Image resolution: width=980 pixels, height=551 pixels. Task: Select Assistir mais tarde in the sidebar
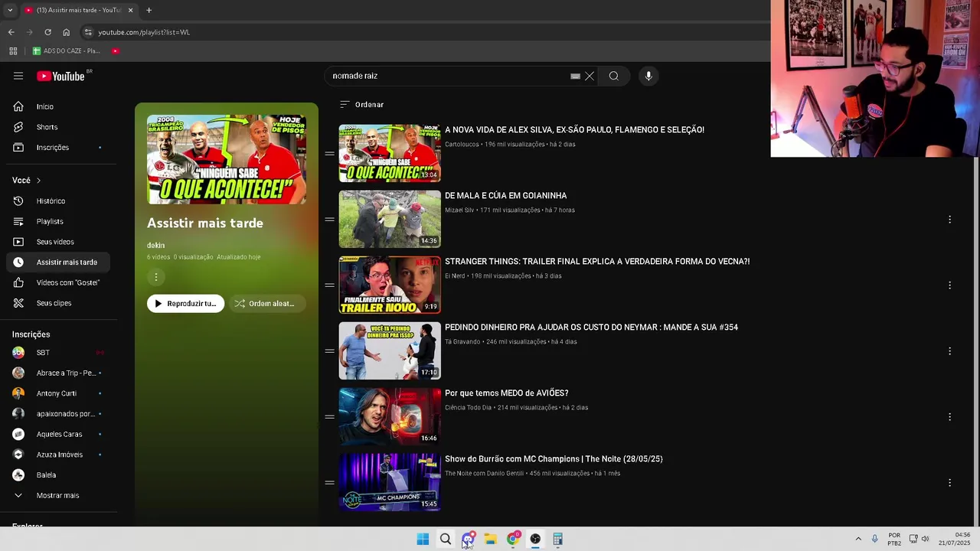coord(58,262)
